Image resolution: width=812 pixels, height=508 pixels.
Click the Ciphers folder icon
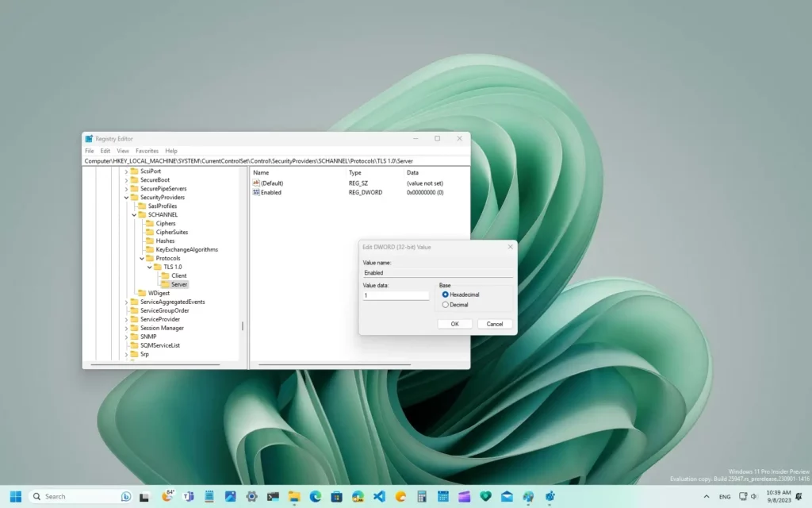coord(150,223)
